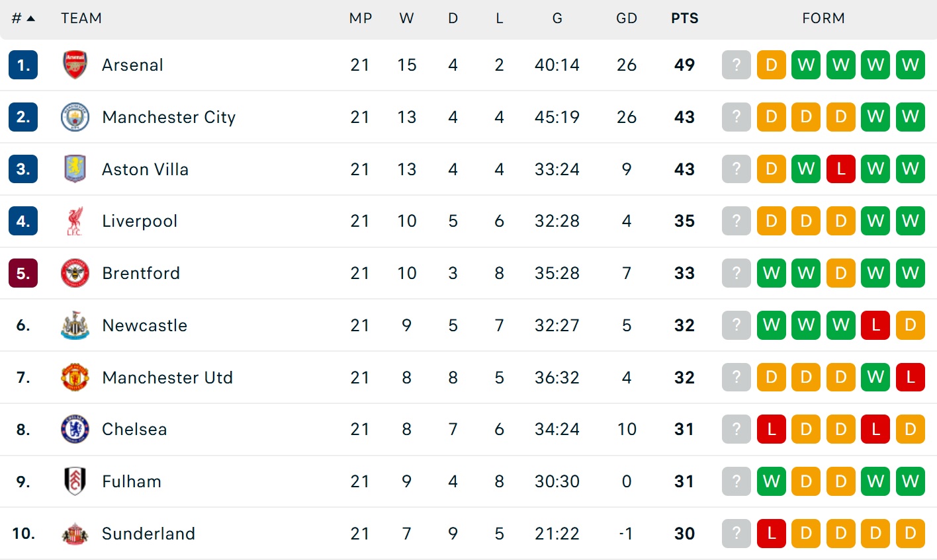The height and width of the screenshot is (560, 937).
Task: Sort standings by GD column header
Action: click(626, 19)
